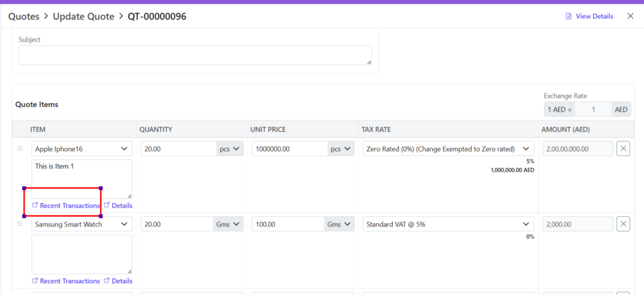
Task: Navigate to Quotes in the breadcrumb
Action: point(24,16)
